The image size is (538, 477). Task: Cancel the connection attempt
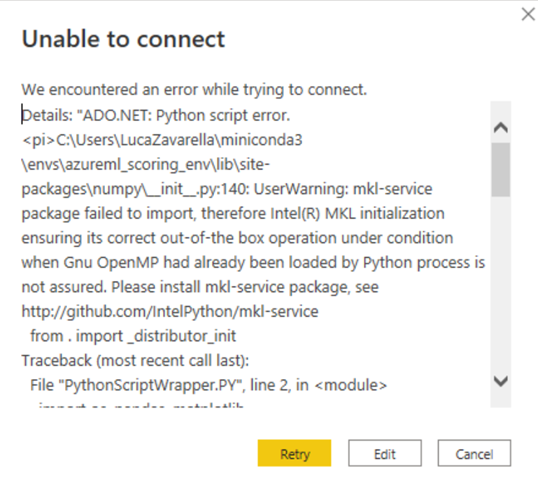474,453
